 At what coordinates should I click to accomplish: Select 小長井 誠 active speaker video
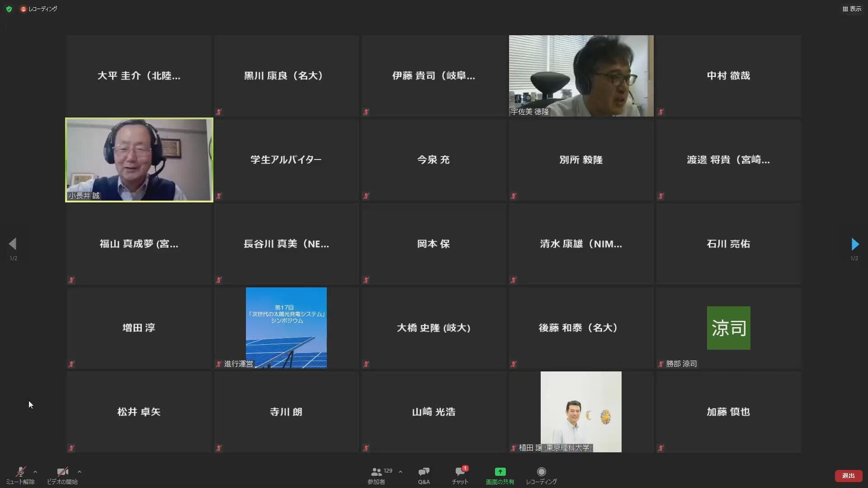[139, 160]
